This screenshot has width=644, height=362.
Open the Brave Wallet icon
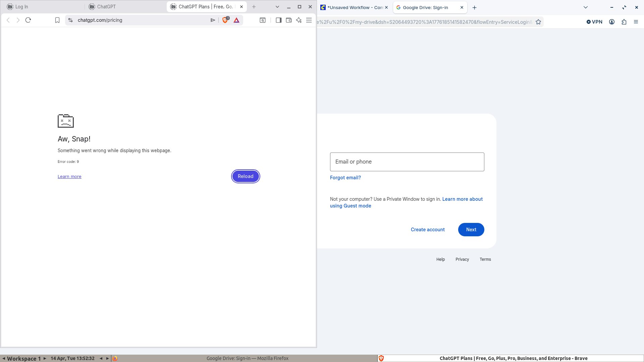click(288, 20)
